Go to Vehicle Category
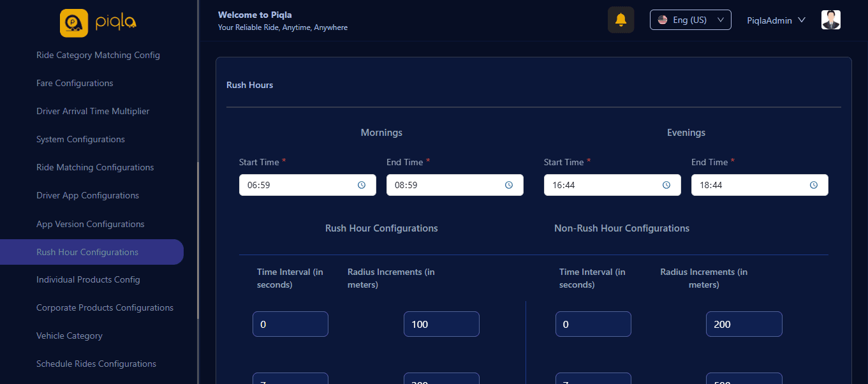The image size is (868, 384). 70,336
